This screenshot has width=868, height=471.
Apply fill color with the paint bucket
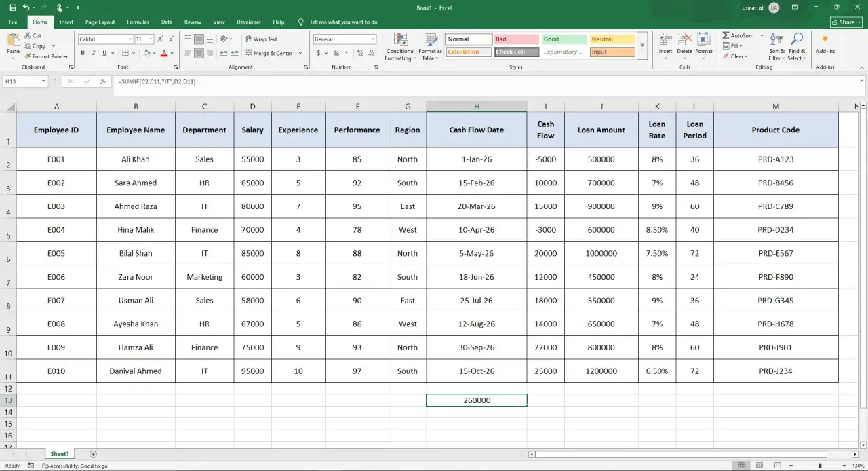coord(146,53)
